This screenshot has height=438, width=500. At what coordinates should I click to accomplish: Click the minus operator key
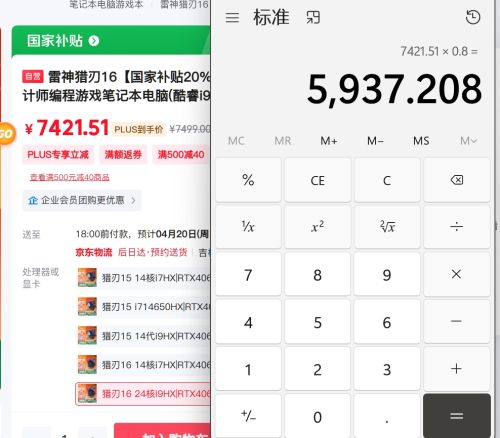pos(457,322)
